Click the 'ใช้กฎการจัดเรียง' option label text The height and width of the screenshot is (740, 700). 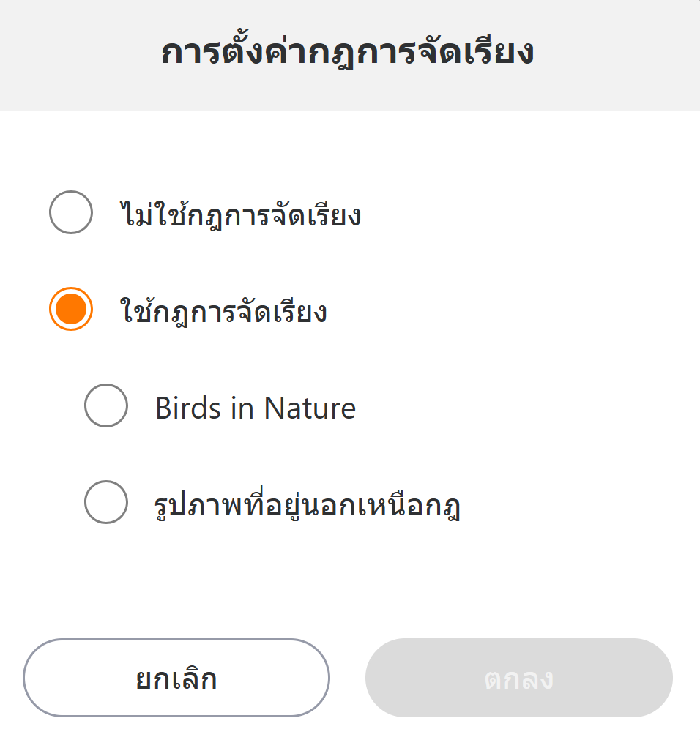coord(223,312)
